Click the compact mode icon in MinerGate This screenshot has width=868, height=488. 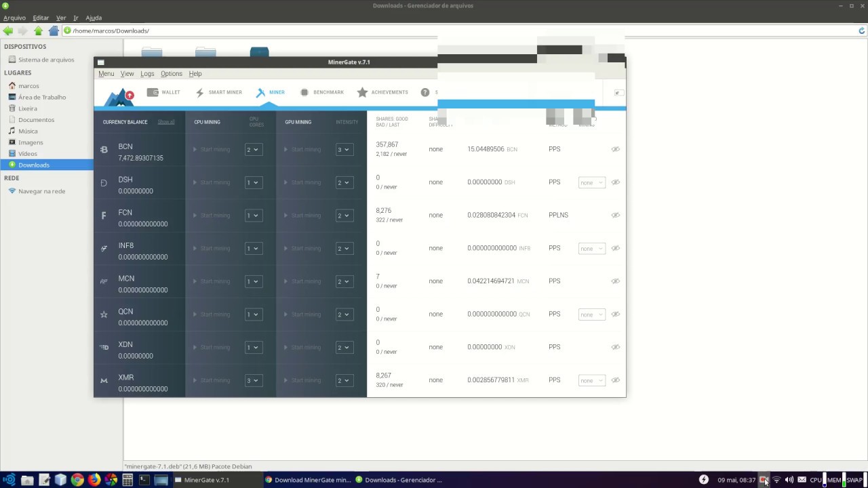coord(618,93)
